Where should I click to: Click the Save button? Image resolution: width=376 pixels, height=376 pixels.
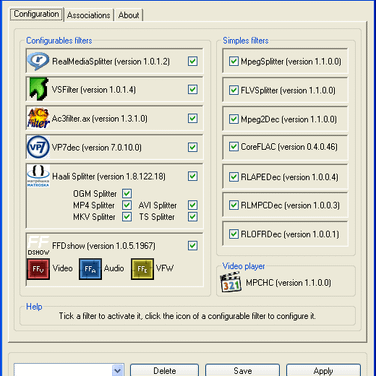(242, 370)
